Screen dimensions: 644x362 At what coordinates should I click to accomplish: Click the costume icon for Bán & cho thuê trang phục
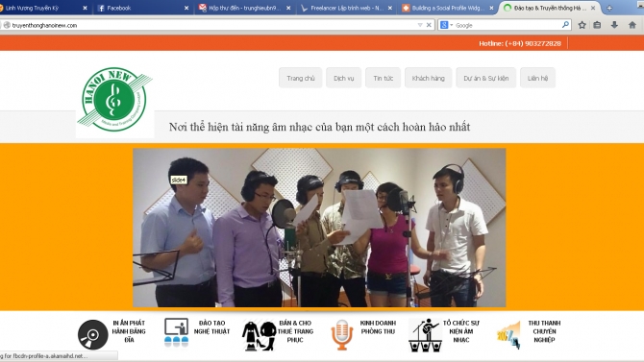click(259, 336)
